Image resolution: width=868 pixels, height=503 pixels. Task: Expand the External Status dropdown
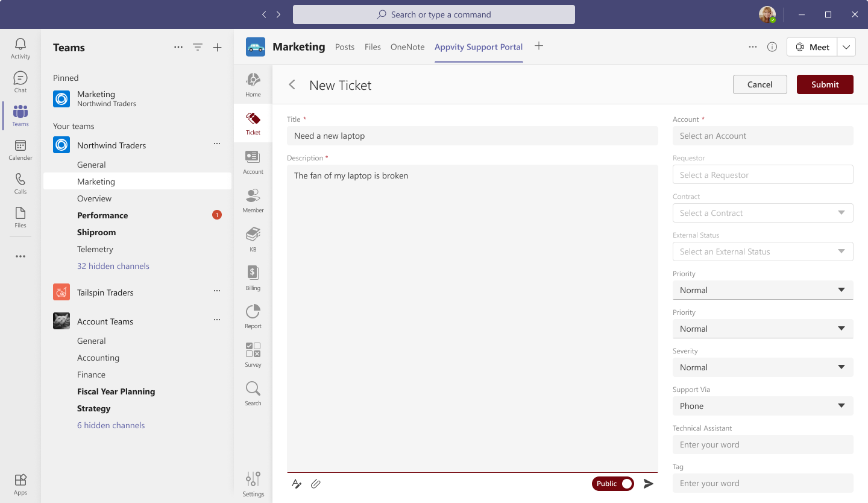point(763,251)
